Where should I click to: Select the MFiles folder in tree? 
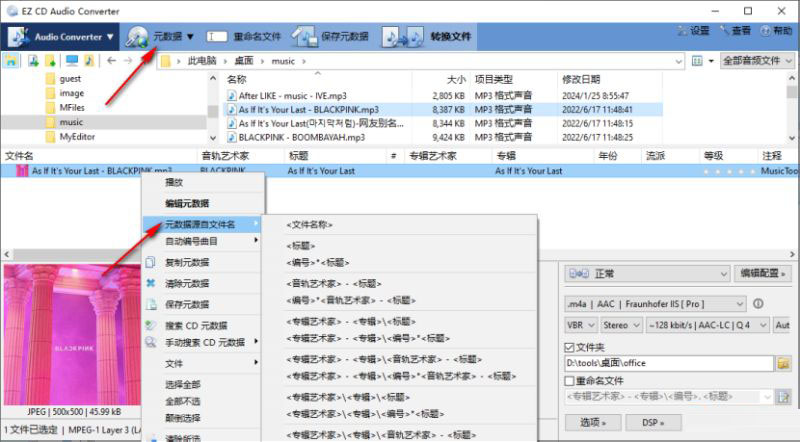(72, 107)
